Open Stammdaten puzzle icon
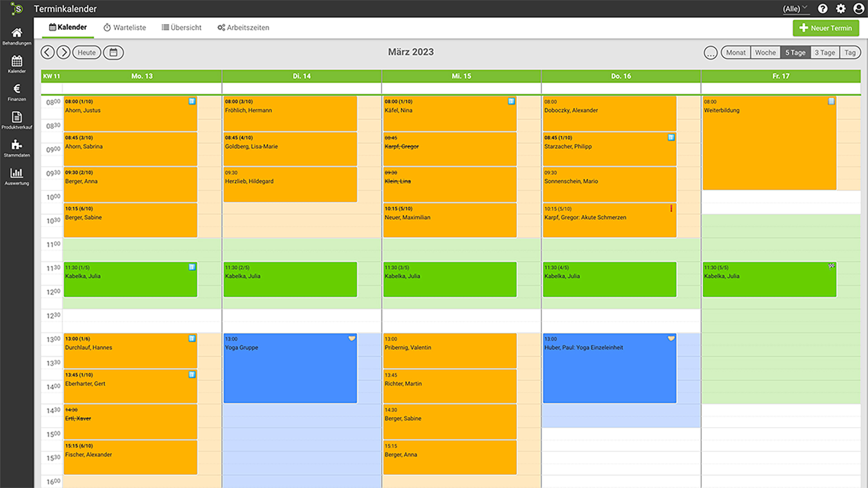This screenshot has width=868, height=488. pyautogui.click(x=17, y=147)
